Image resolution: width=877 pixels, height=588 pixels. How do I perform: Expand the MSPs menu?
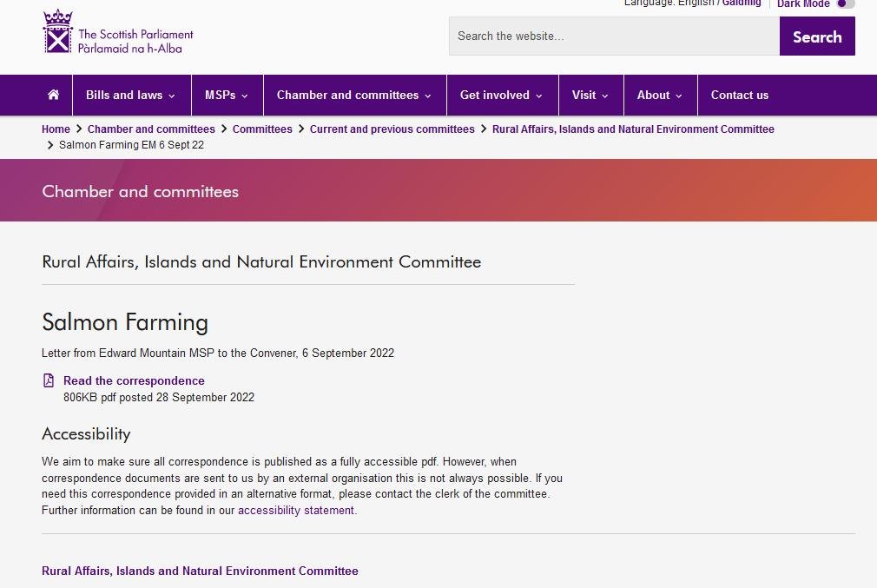point(225,95)
